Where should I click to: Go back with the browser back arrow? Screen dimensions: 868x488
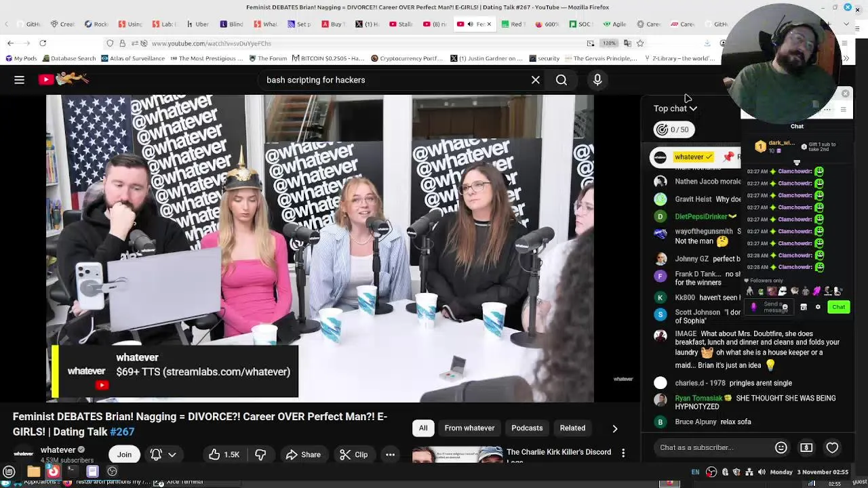10,43
